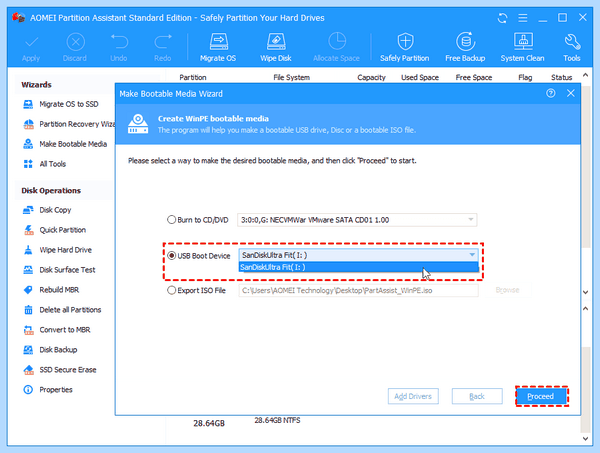Open the Tools wrench menu

[572, 47]
